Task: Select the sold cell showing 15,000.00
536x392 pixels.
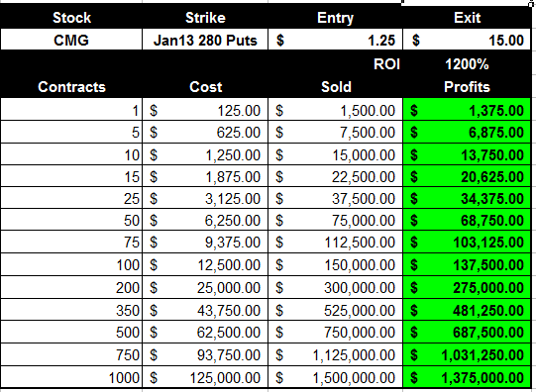Action: coord(335,154)
